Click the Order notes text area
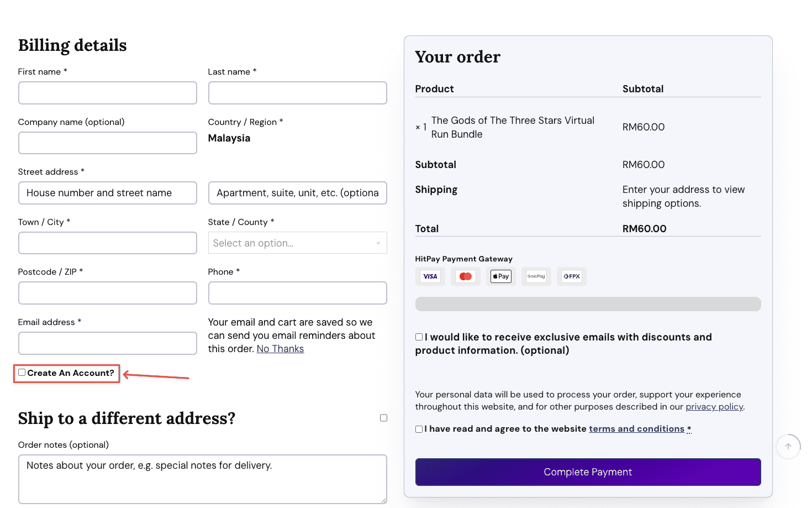The width and height of the screenshot is (812, 508). (202, 479)
